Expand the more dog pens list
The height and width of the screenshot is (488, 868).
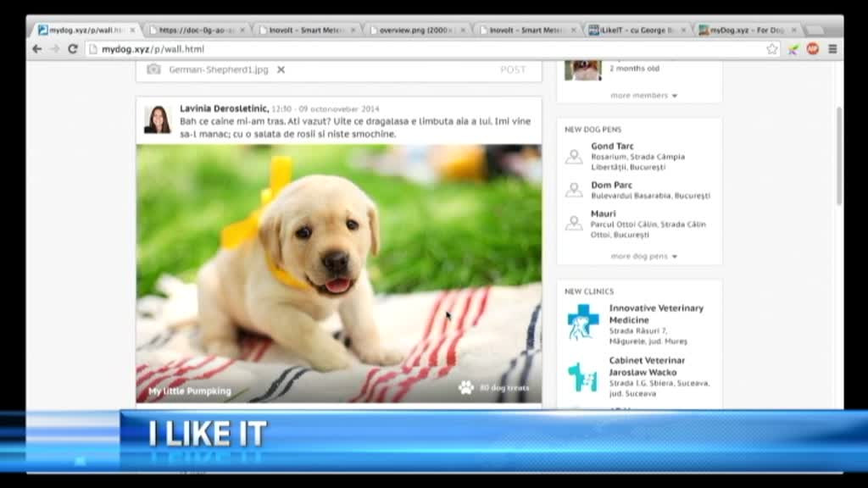point(643,256)
